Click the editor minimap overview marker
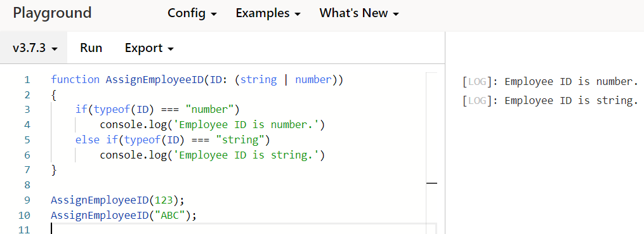644x234 pixels. point(431,183)
